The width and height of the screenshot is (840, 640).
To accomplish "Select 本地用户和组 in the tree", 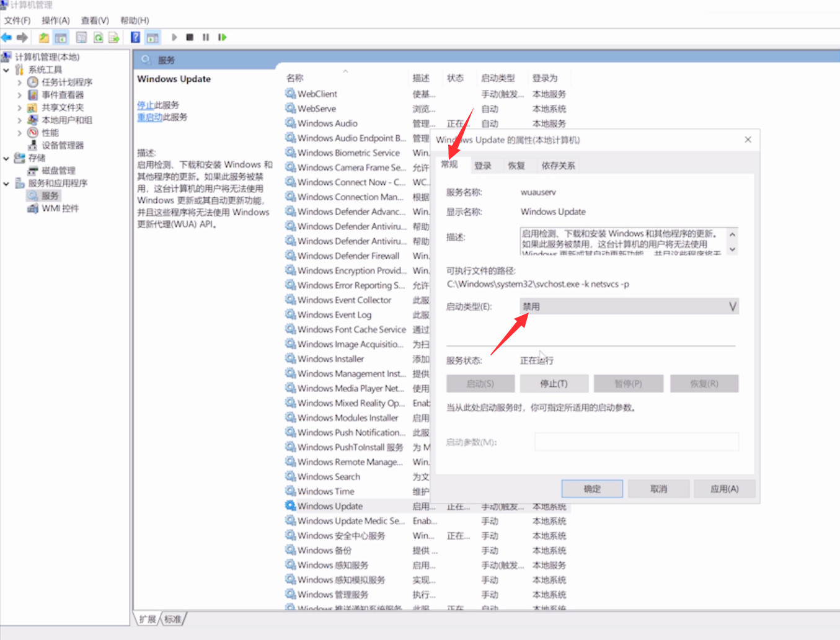I will click(x=67, y=120).
